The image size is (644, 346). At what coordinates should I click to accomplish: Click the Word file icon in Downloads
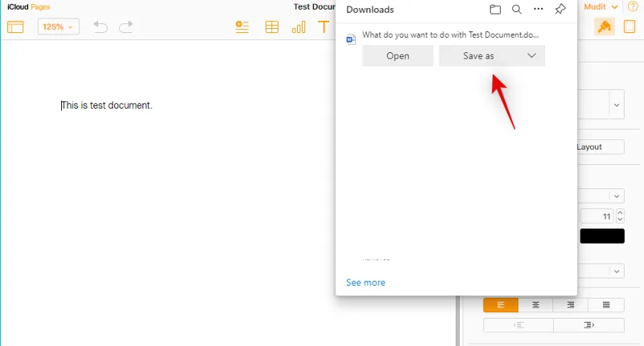coord(351,39)
